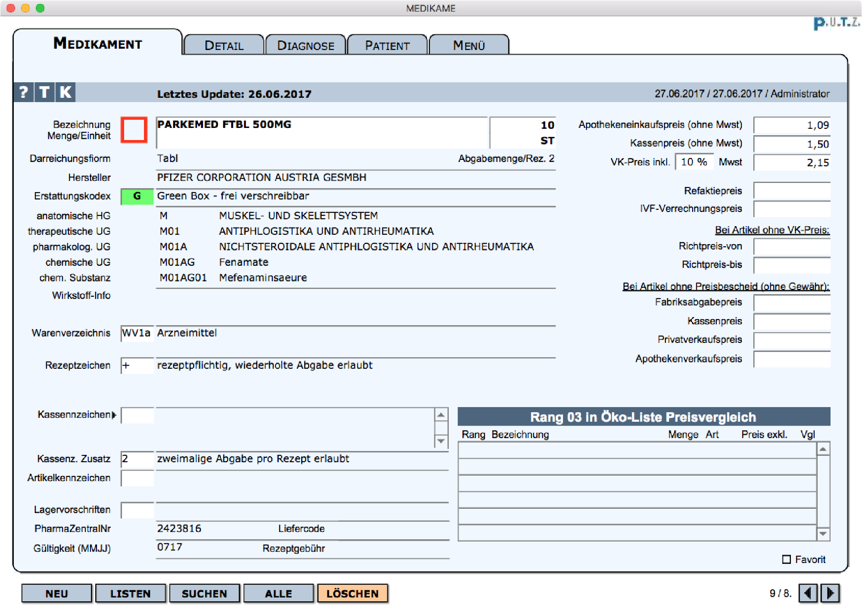Click the Refaktiepreis field
The image size is (862, 616).
(x=792, y=191)
